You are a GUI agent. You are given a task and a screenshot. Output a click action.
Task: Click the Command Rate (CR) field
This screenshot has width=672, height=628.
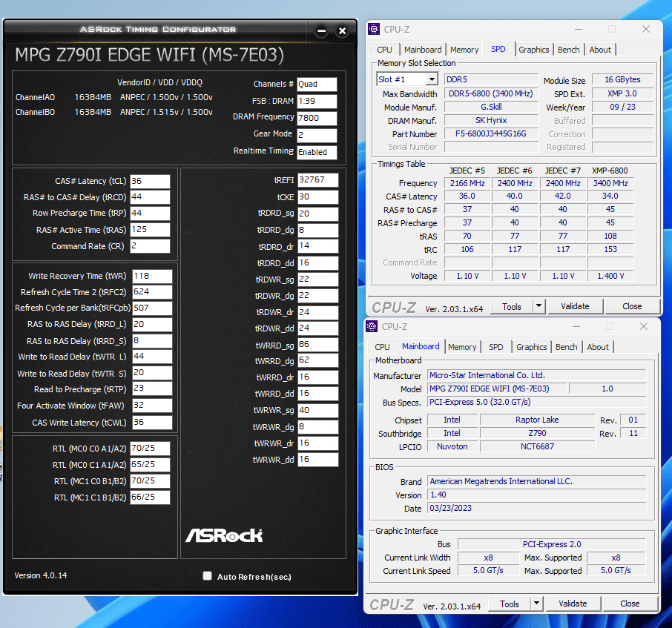[x=150, y=246]
